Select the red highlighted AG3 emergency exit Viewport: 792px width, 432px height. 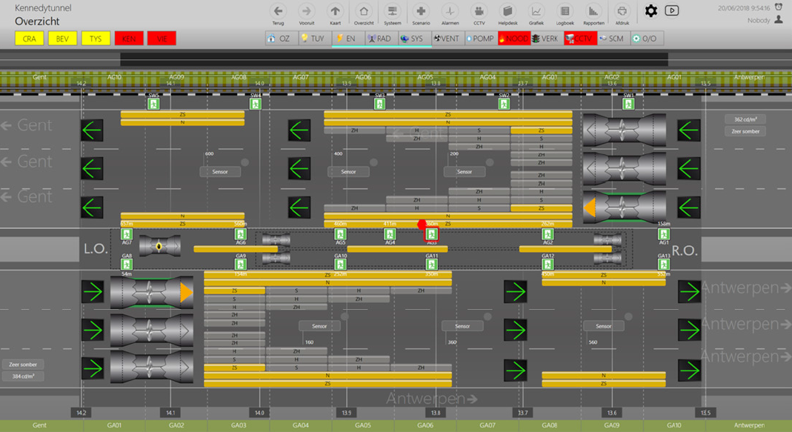point(432,234)
